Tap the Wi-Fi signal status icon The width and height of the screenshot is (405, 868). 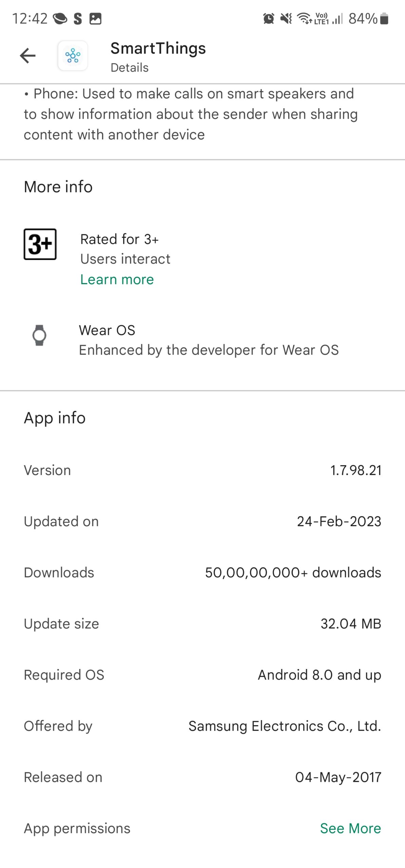point(304,18)
